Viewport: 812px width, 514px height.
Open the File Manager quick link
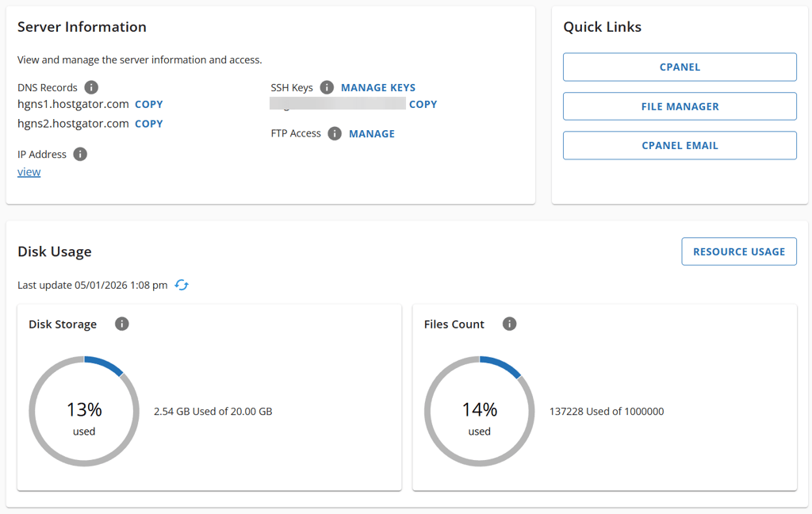pyautogui.click(x=680, y=106)
